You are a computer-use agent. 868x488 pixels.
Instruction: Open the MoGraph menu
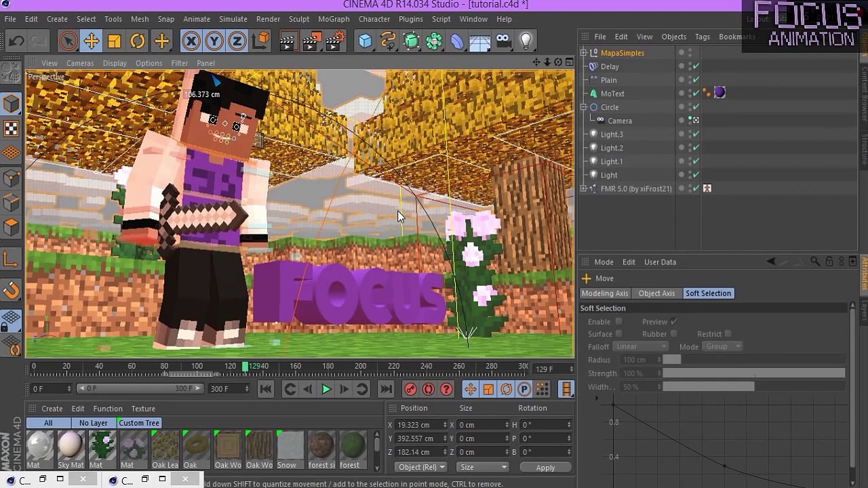pos(334,19)
